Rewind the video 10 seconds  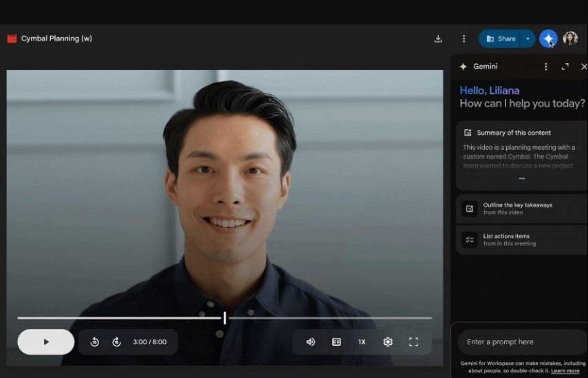(95, 342)
